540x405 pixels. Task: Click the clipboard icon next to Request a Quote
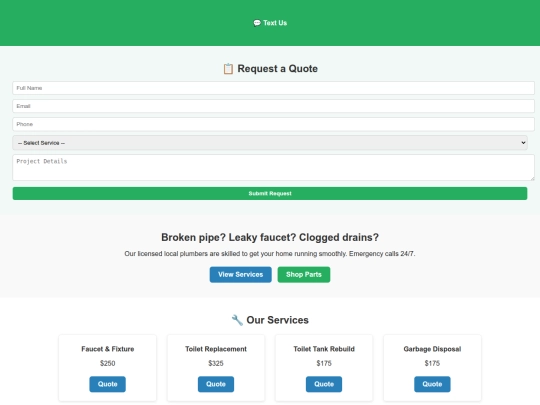pos(228,69)
